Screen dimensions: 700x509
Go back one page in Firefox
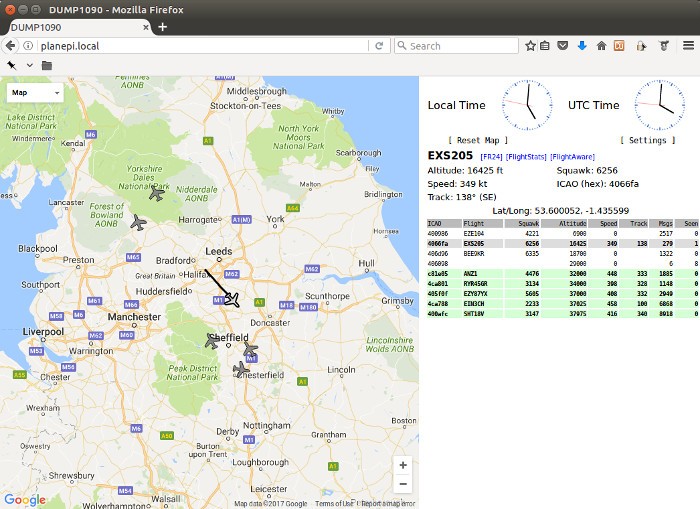[x=11, y=46]
